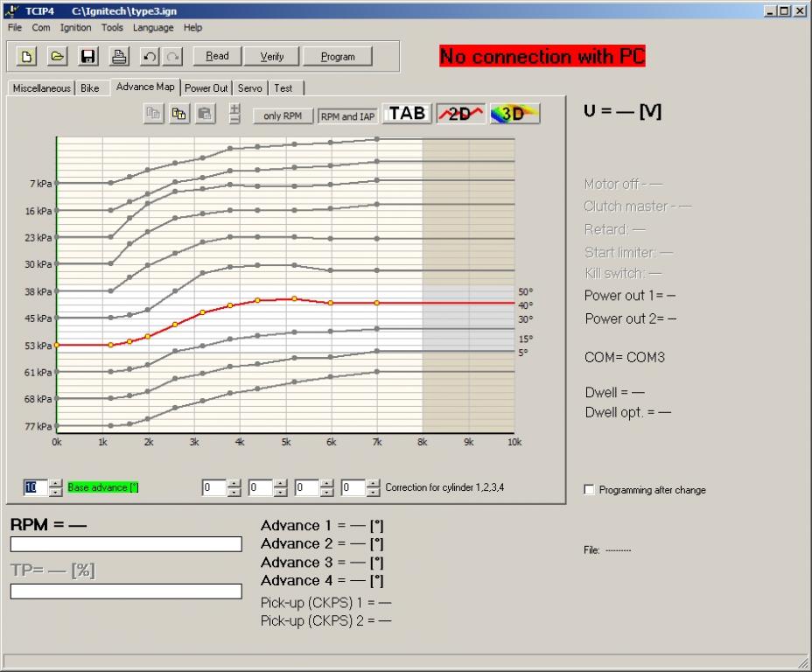812x672 pixels.
Task: Decrease cylinder 1 correction with down arrow
Action: (234, 492)
